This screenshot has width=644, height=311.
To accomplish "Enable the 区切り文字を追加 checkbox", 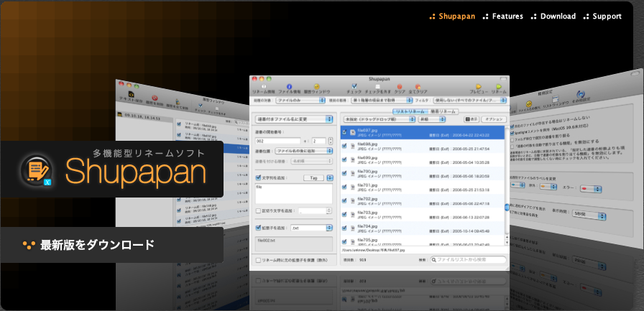I will click(x=259, y=210).
